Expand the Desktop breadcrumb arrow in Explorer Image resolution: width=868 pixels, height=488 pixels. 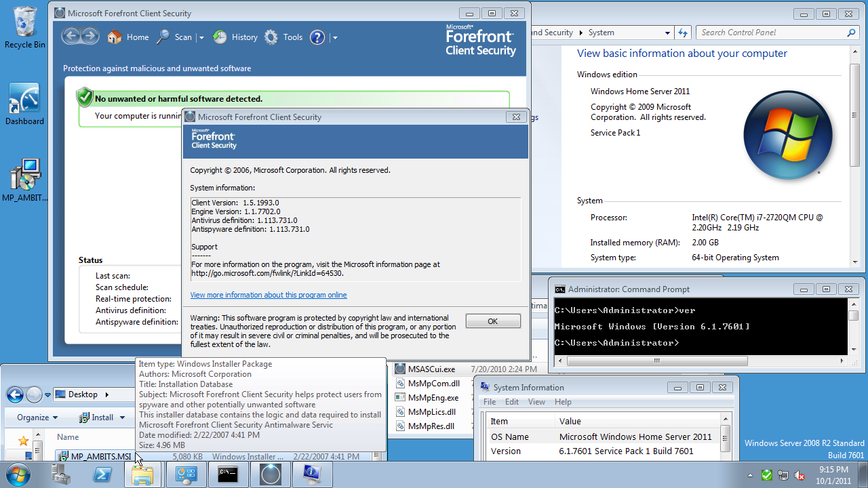[107, 394]
